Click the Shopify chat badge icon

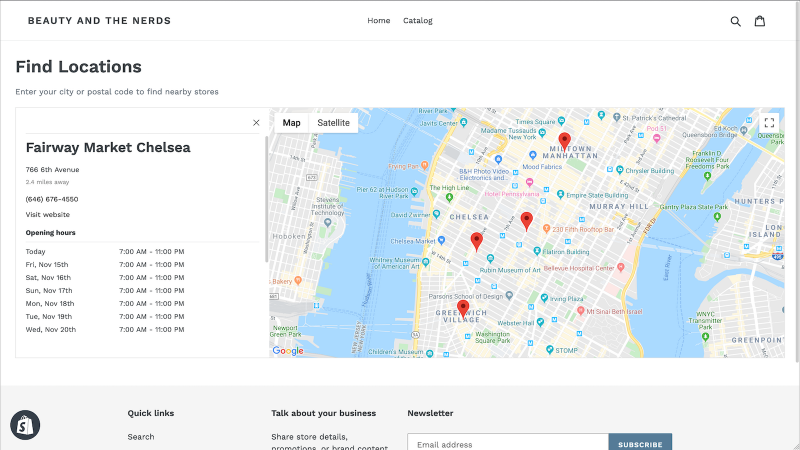click(x=25, y=425)
